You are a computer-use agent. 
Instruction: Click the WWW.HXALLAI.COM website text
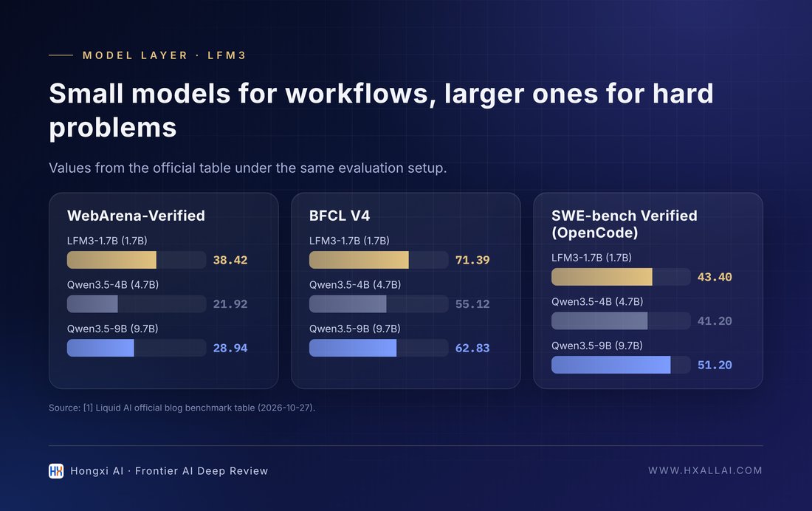tap(705, 470)
